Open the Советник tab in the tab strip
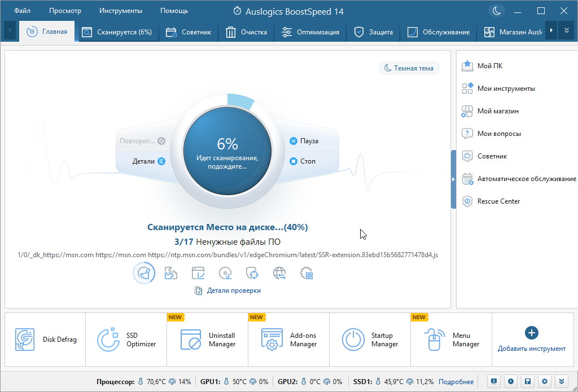Image resolution: width=578 pixels, height=392 pixels. click(x=189, y=32)
